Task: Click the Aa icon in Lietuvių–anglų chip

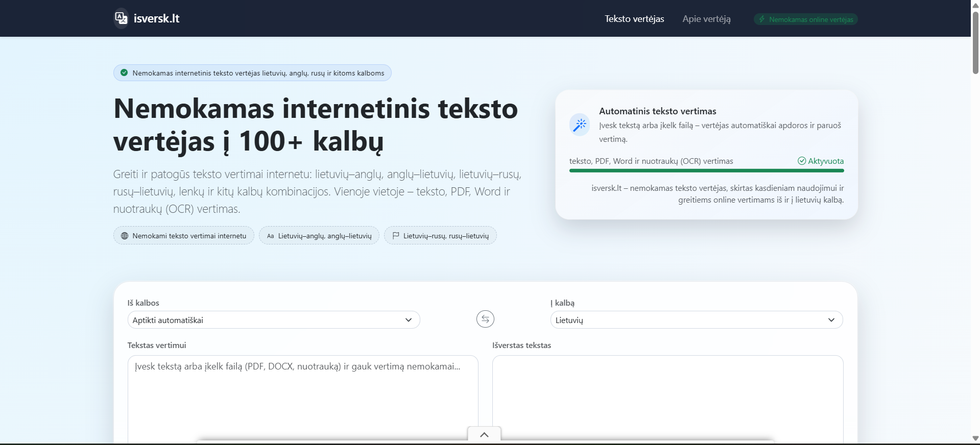Action: [271, 236]
